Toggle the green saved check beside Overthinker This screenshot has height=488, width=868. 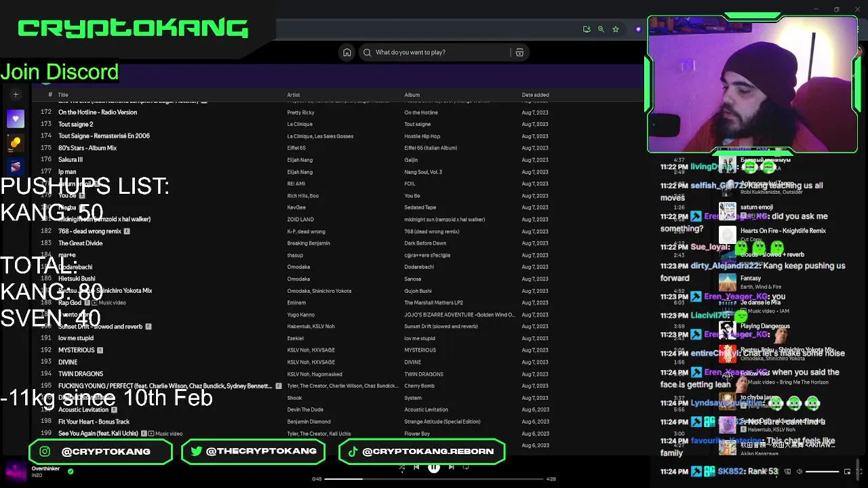(71, 471)
